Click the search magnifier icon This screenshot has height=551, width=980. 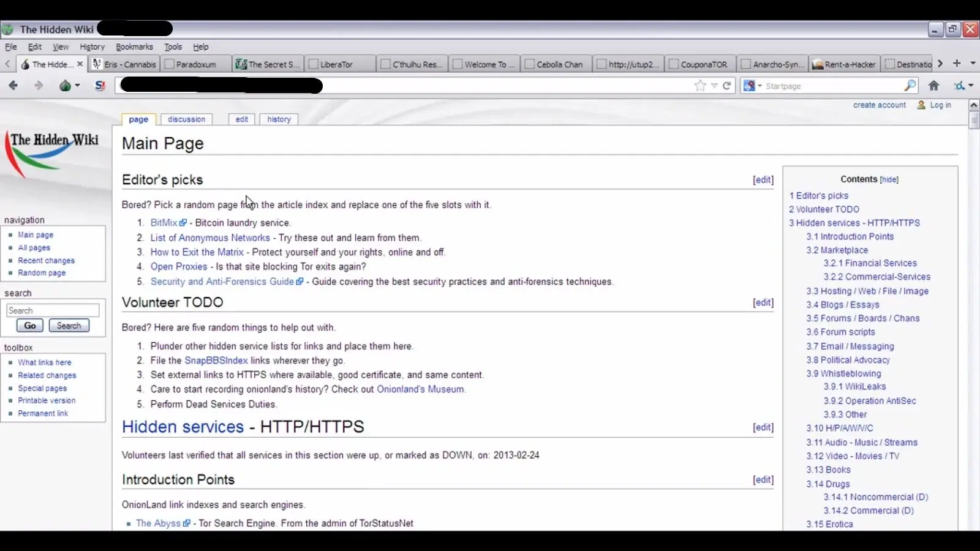910,86
